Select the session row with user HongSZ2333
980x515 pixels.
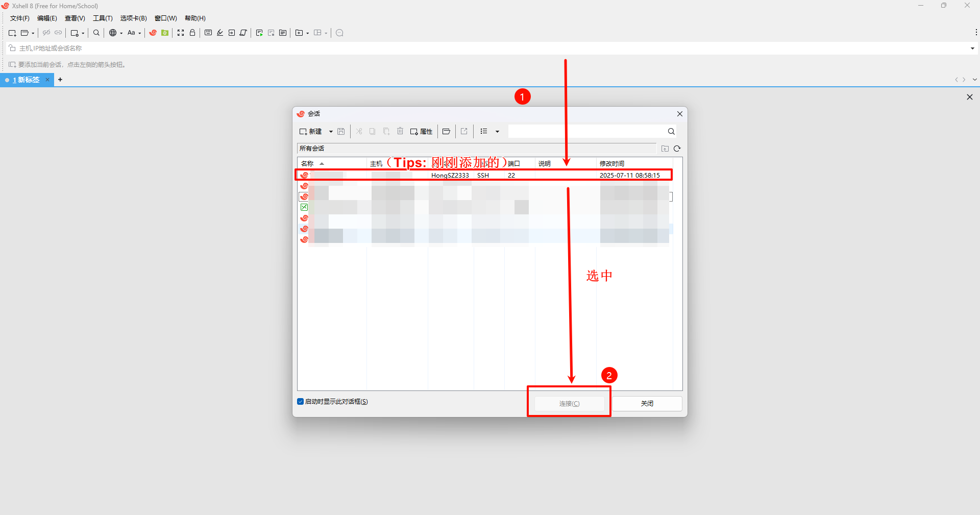484,175
